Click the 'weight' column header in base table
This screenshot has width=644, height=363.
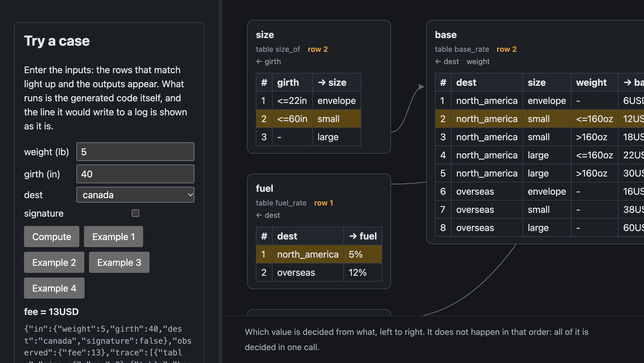click(x=594, y=83)
